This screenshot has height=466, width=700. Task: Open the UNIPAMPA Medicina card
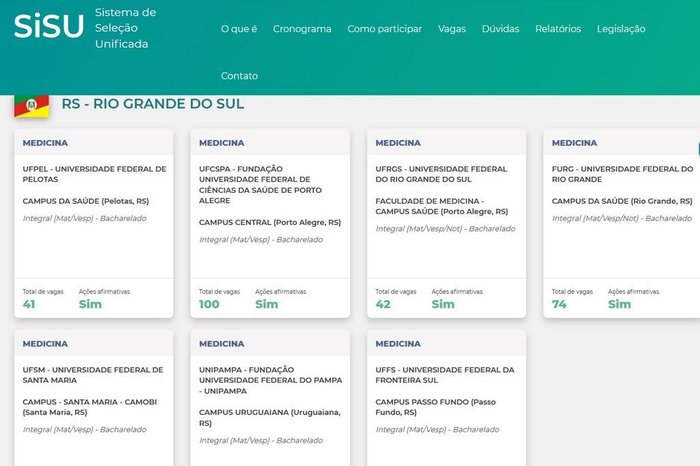[x=270, y=398]
